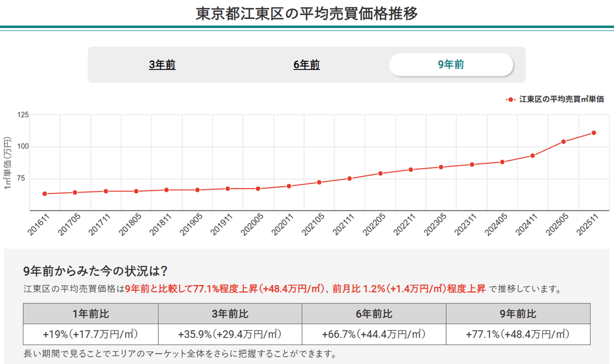This screenshot has width=614, height=364.
Task: Click the heading 9年前からみた今の状況は?
Action: coord(95,271)
